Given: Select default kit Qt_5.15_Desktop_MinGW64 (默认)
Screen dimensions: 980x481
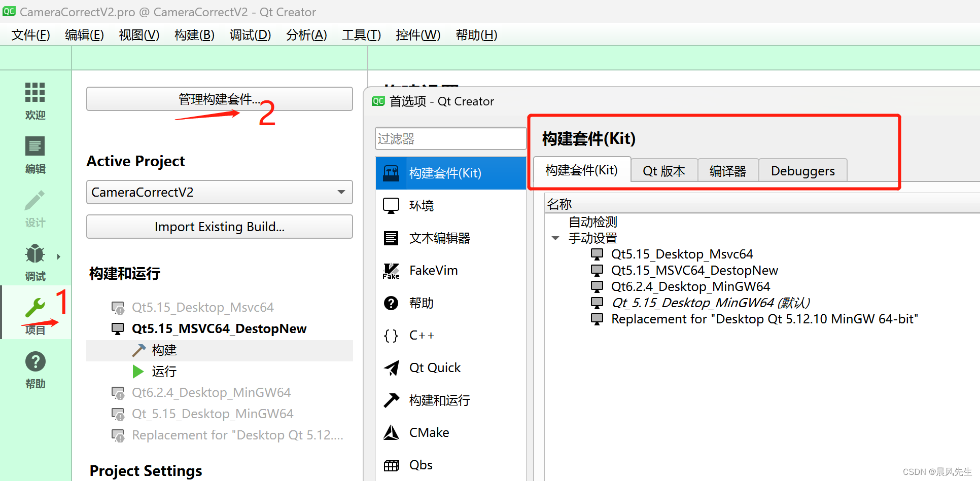Looking at the screenshot, I should click(710, 303).
